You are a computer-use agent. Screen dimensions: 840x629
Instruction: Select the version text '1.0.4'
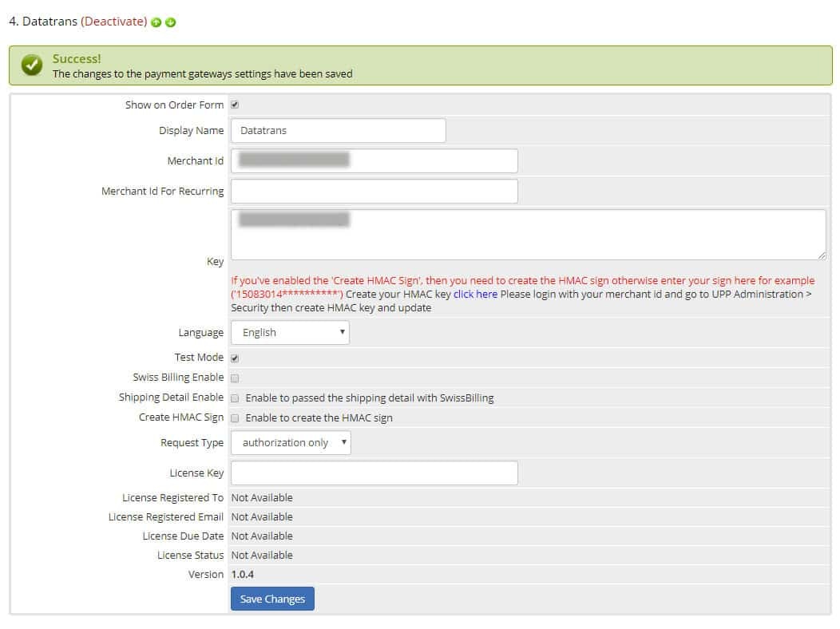coord(242,575)
